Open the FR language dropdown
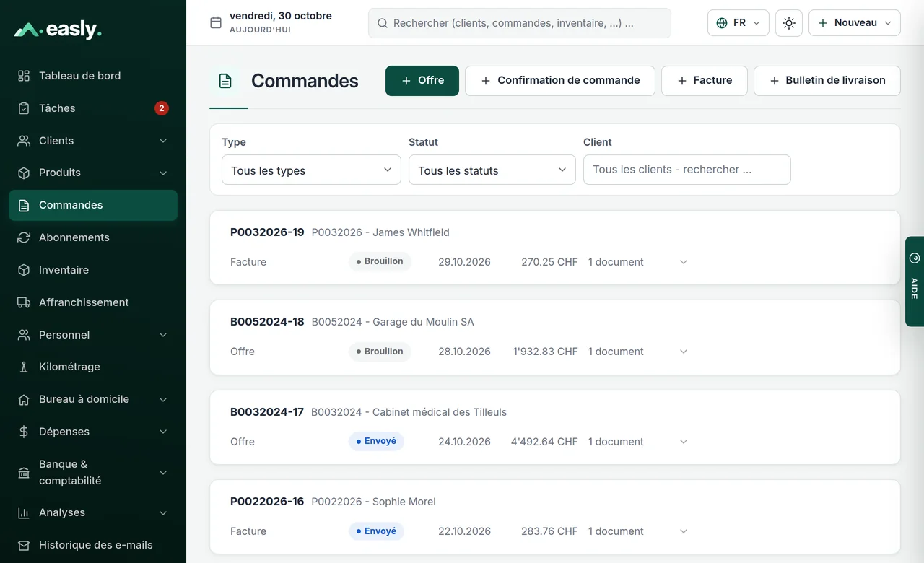Screen dimensions: 924x563 tap(738, 23)
